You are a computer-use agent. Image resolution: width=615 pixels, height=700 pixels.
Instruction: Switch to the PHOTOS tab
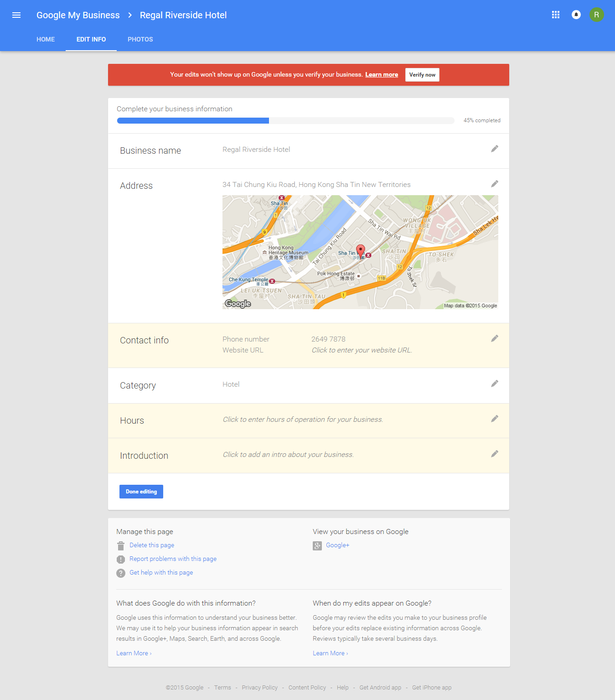[140, 40]
